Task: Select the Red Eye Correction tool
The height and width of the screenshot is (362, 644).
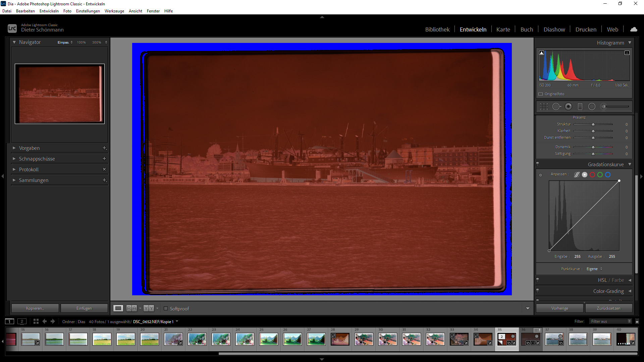Action: pyautogui.click(x=568, y=107)
